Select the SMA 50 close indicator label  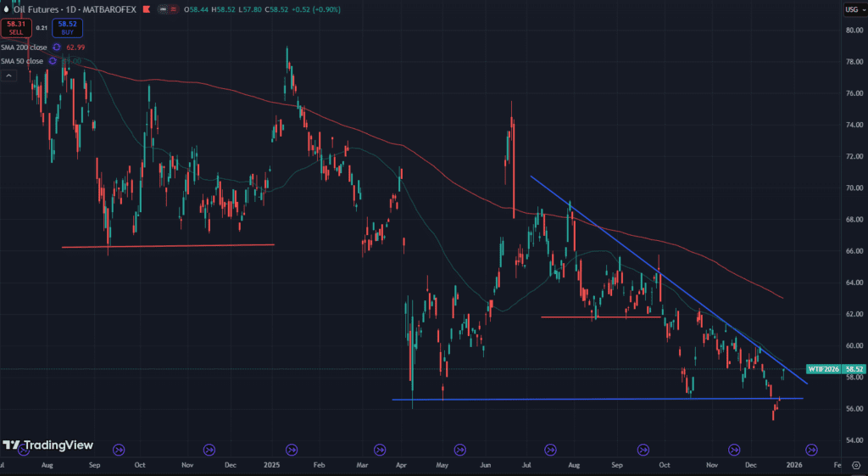pos(22,61)
